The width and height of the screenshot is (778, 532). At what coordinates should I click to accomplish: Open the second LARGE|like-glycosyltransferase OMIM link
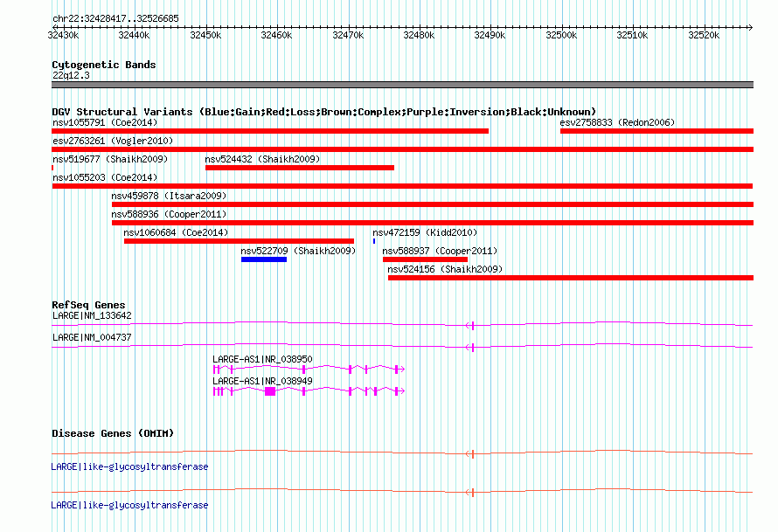[129, 505]
